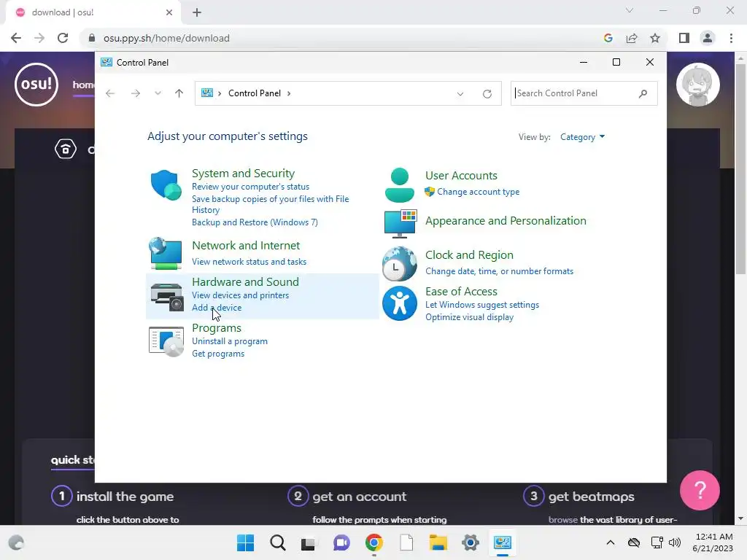Image resolution: width=747 pixels, height=560 pixels.
Task: Click the share icon in Chrome address bar
Action: point(632,38)
